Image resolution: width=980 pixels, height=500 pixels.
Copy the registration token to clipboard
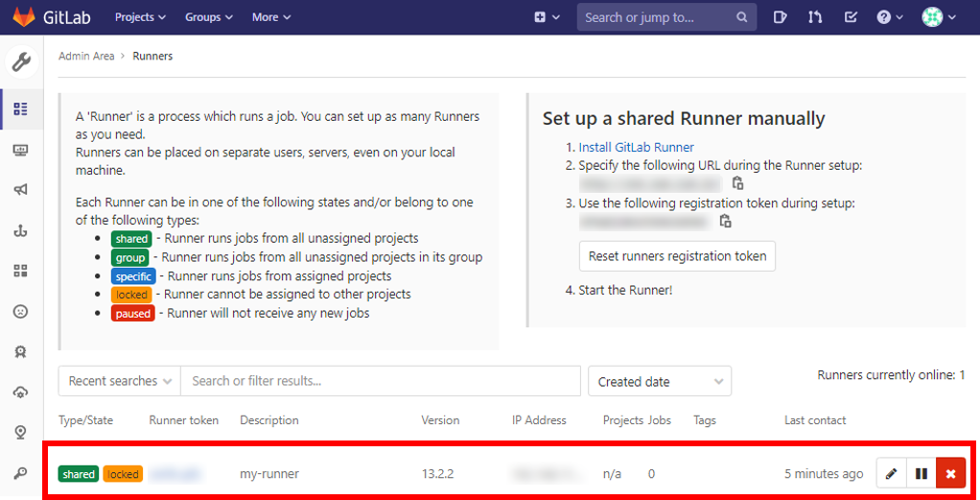tap(725, 222)
